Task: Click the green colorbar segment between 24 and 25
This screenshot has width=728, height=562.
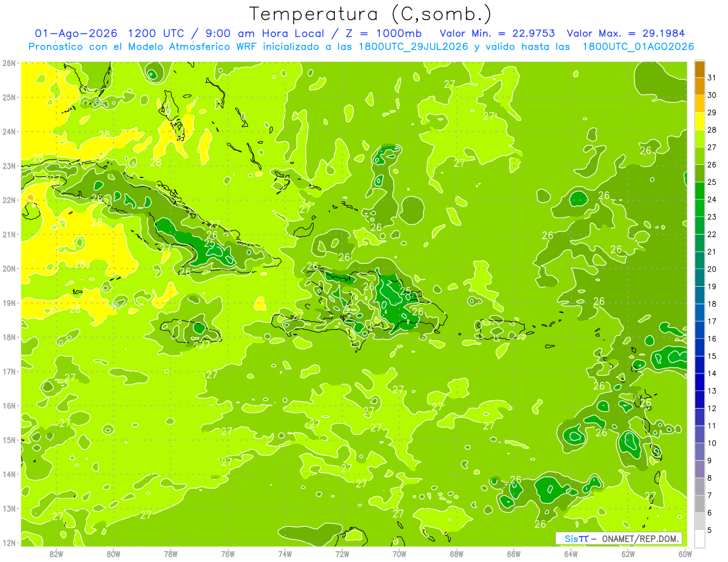Action: tap(699, 190)
